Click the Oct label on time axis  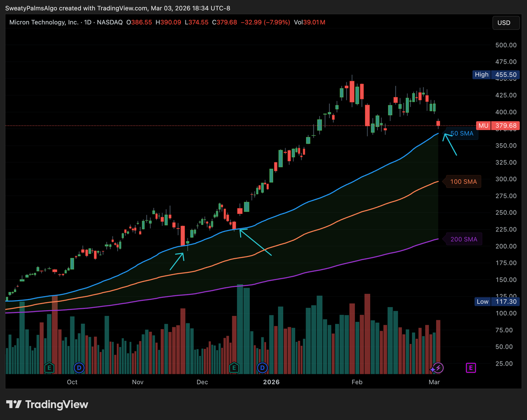click(x=72, y=382)
